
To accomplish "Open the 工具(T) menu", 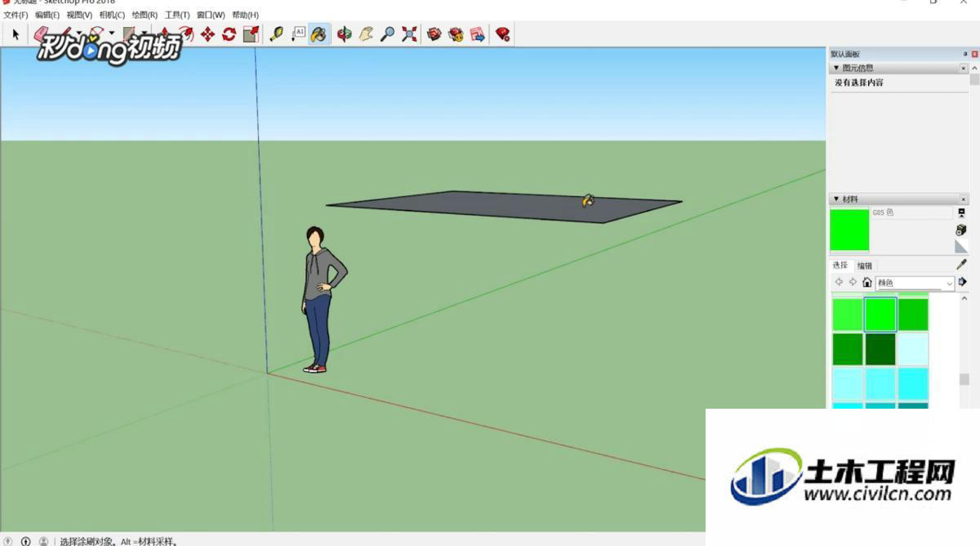I will tap(177, 15).
